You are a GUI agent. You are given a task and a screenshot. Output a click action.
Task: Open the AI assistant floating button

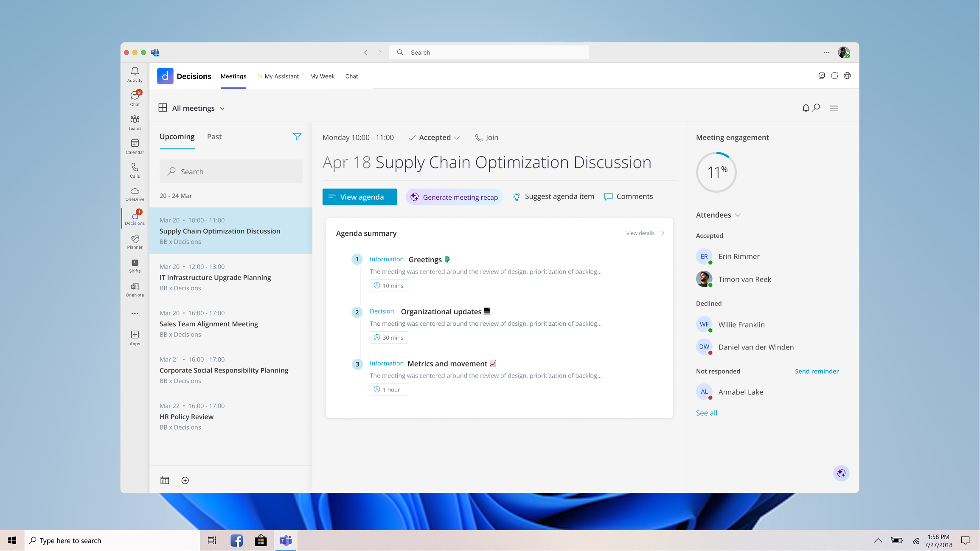pyautogui.click(x=841, y=473)
